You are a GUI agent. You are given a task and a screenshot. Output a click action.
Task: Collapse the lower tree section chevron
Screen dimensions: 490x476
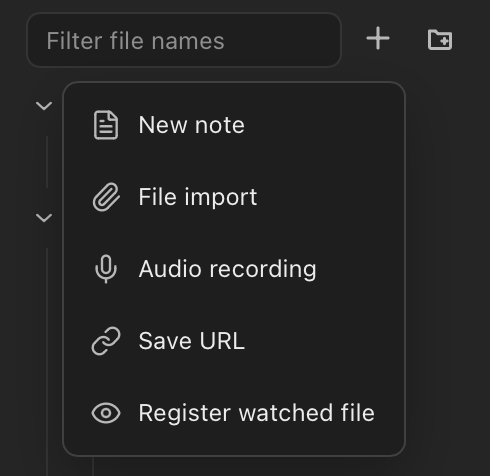(x=44, y=218)
